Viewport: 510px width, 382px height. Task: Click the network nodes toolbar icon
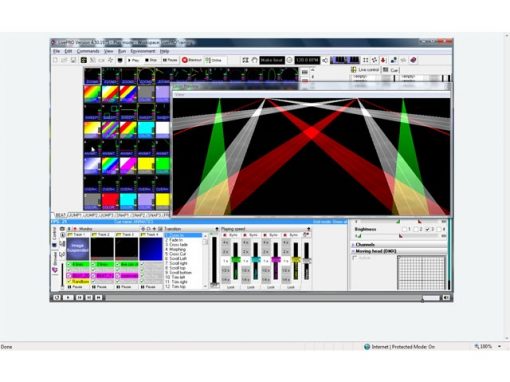click(x=394, y=60)
